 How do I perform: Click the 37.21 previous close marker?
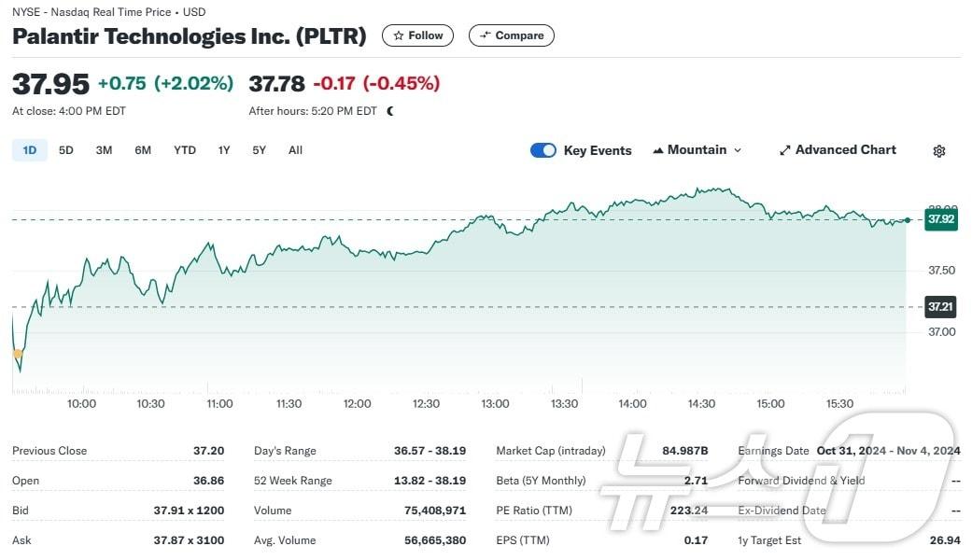(940, 306)
